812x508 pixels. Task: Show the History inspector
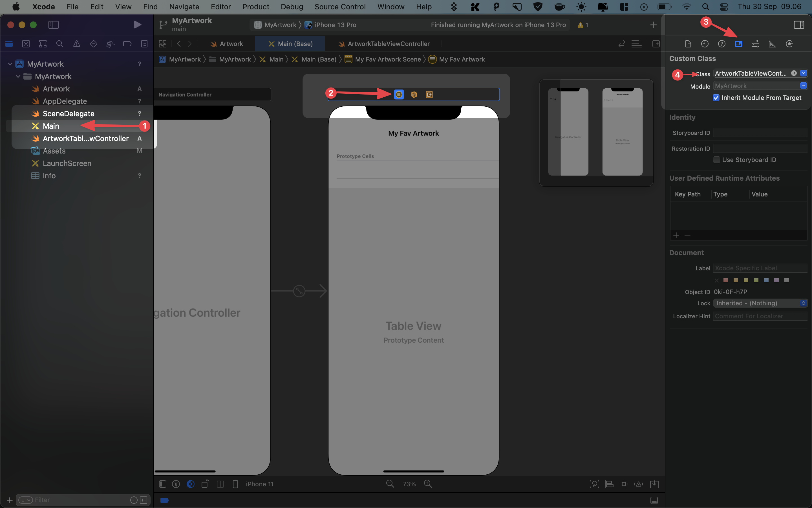705,44
